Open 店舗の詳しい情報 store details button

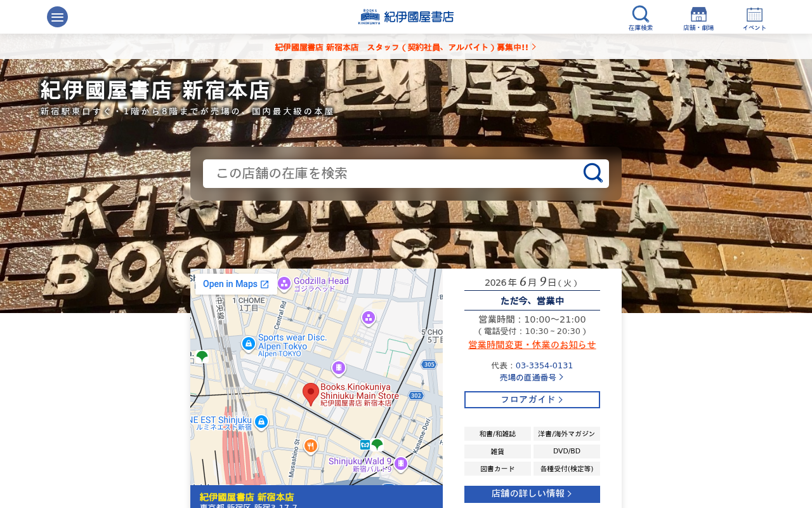(532, 494)
